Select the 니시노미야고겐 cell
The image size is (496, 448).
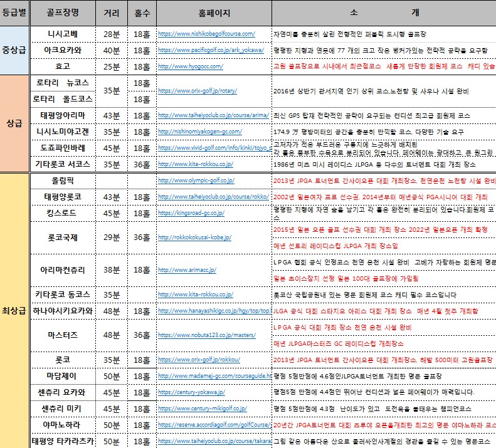pyautogui.click(x=63, y=132)
